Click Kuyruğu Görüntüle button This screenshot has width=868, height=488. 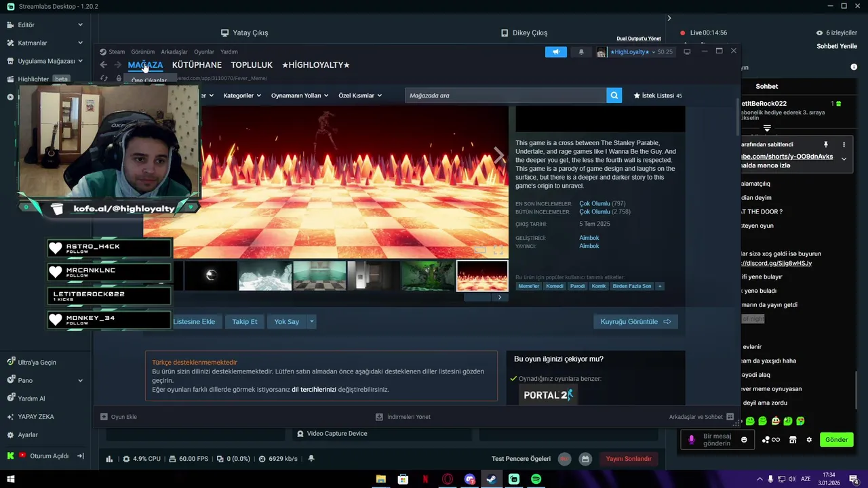[x=635, y=322]
